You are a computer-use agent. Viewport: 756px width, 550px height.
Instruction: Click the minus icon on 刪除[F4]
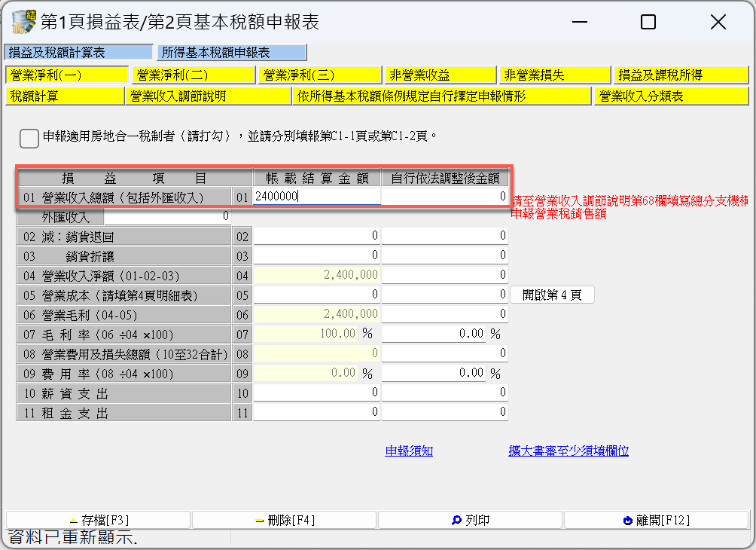point(259,521)
